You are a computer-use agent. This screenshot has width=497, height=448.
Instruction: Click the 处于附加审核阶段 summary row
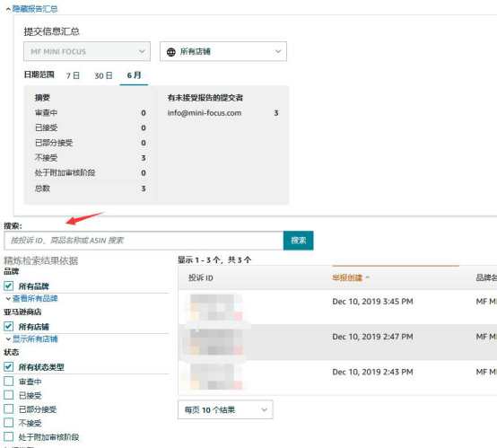pyautogui.click(x=91, y=173)
